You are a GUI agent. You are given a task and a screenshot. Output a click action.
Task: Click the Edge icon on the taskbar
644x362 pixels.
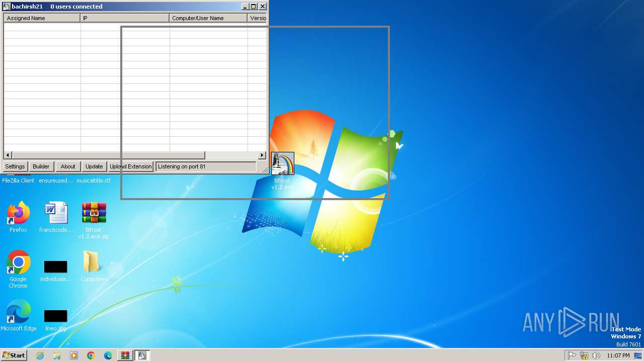pyautogui.click(x=108, y=355)
